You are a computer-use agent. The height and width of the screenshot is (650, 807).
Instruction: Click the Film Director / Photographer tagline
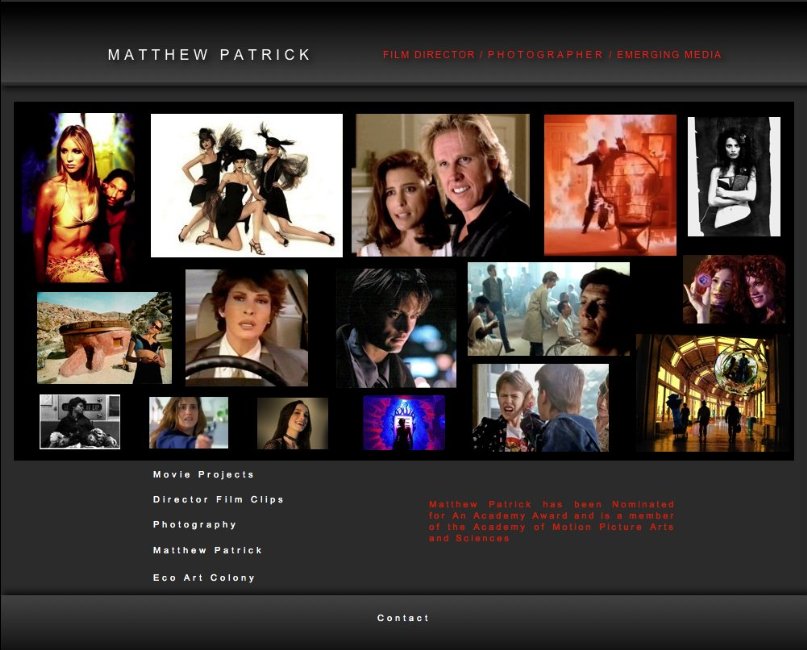(552, 55)
